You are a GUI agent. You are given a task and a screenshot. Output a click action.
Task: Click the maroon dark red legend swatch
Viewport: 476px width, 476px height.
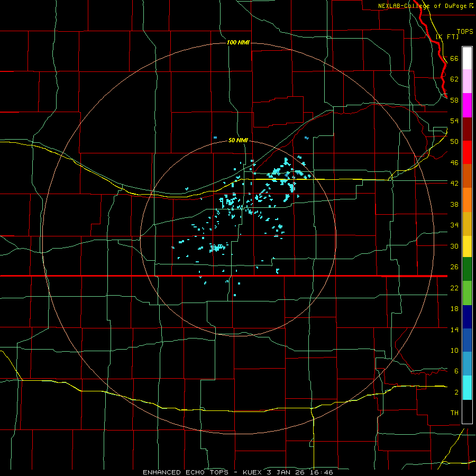(x=467, y=129)
